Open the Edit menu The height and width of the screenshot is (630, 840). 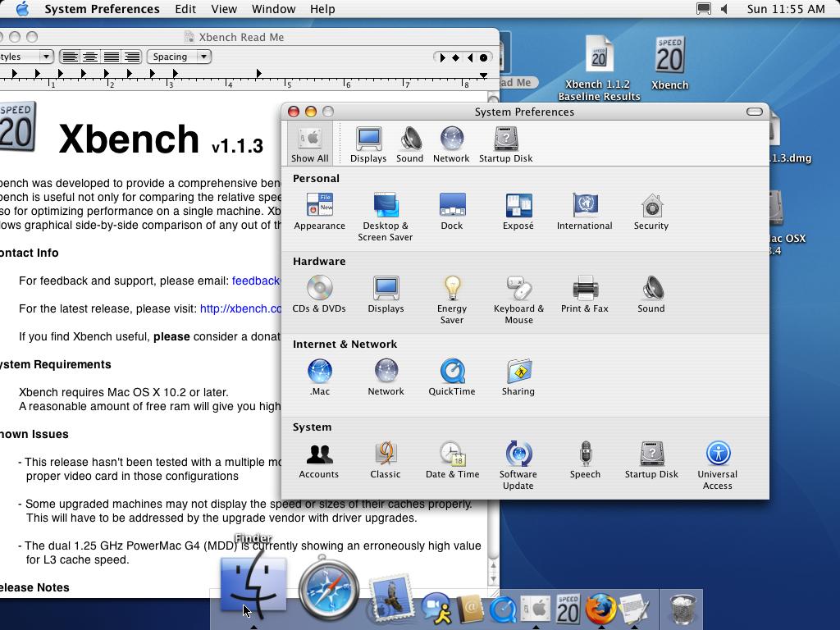185,9
